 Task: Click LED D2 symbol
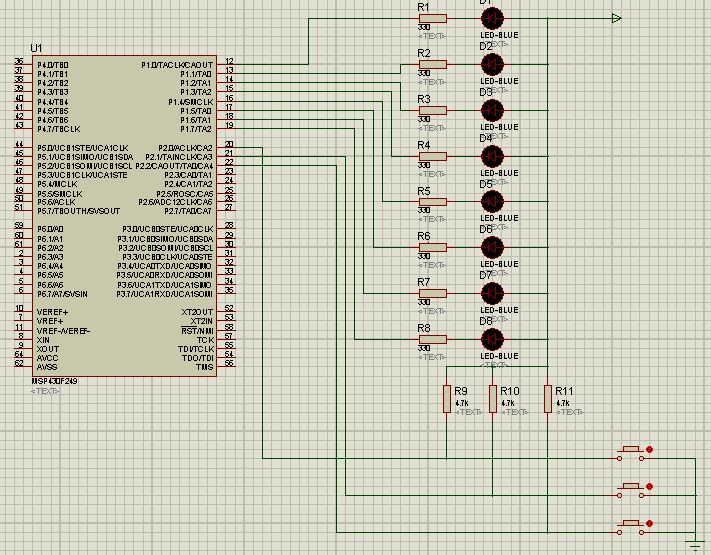click(492, 64)
